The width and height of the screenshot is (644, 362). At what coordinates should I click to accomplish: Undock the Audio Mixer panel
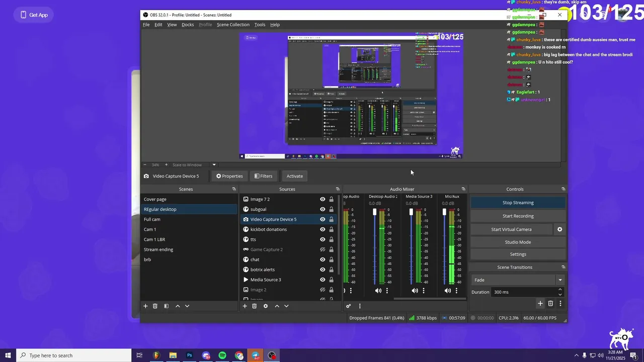coord(463,189)
